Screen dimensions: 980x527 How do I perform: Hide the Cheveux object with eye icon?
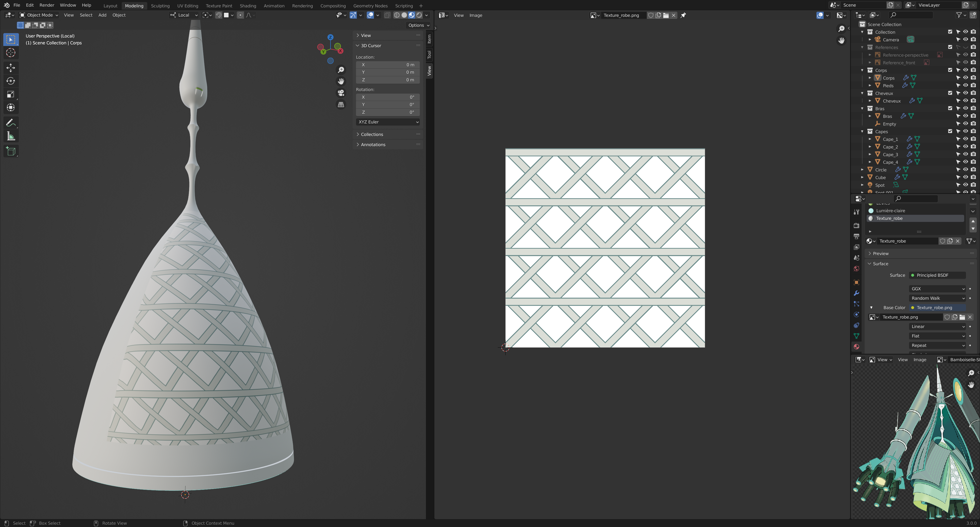(x=965, y=101)
